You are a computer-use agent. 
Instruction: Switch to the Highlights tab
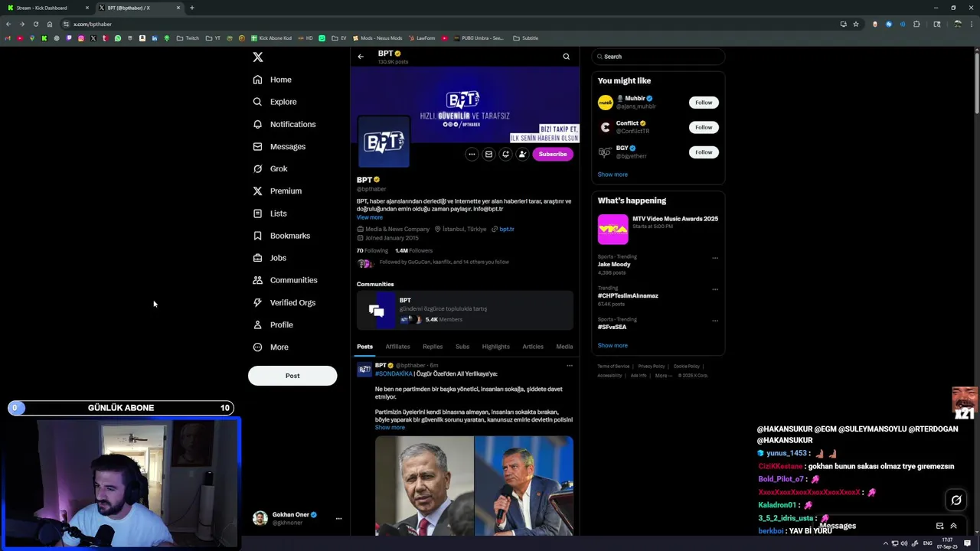pyautogui.click(x=495, y=347)
